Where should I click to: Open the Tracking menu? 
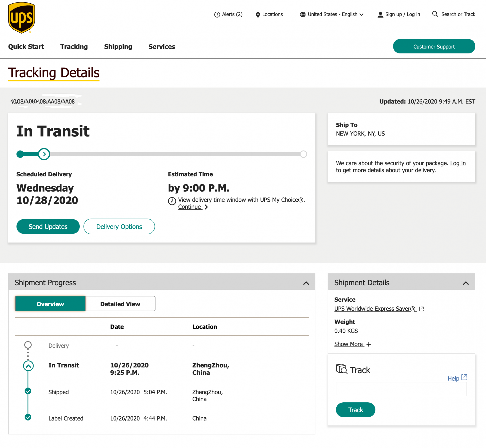[74, 47]
